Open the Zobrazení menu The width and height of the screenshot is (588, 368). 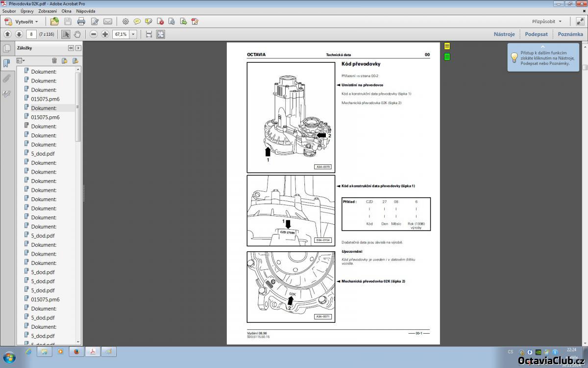click(48, 11)
